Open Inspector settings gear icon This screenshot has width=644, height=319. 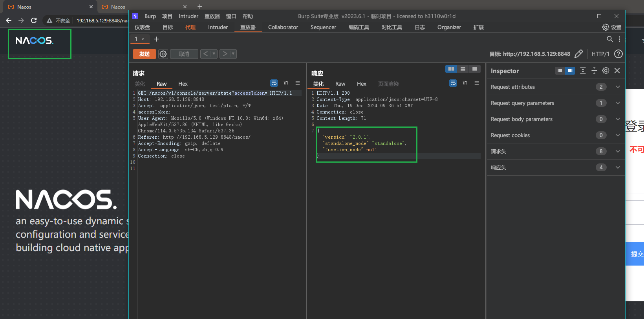tap(606, 71)
